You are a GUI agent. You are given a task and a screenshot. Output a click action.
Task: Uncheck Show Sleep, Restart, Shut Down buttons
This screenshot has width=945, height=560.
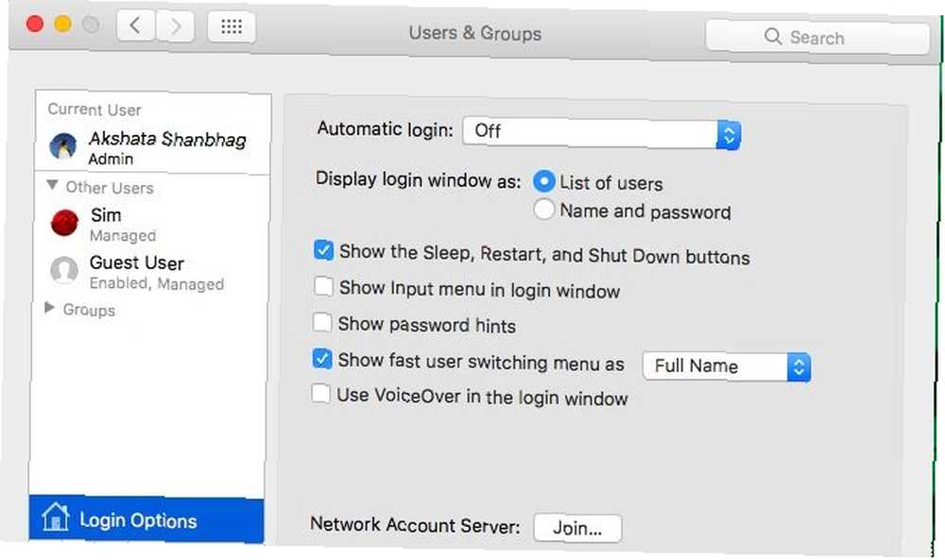(x=323, y=250)
